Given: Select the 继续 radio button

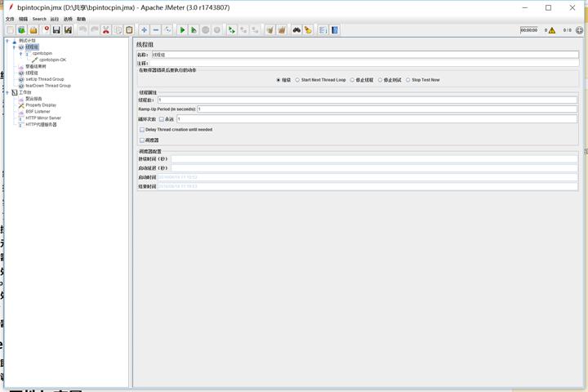Looking at the screenshot, I should [x=278, y=80].
